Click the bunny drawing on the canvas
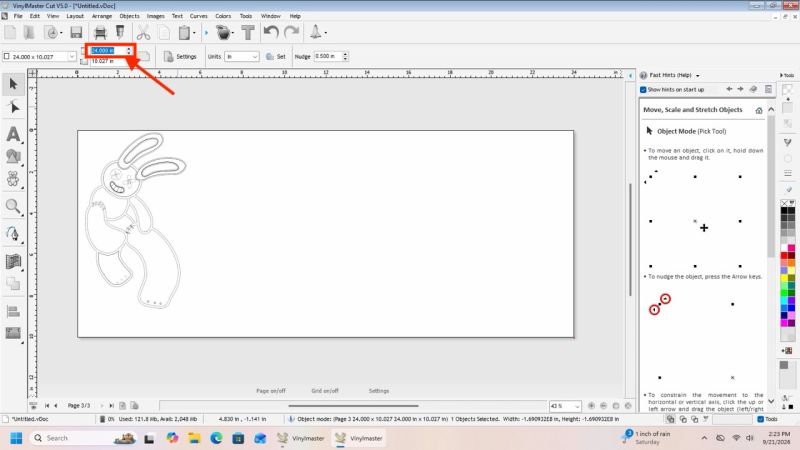 tap(134, 220)
